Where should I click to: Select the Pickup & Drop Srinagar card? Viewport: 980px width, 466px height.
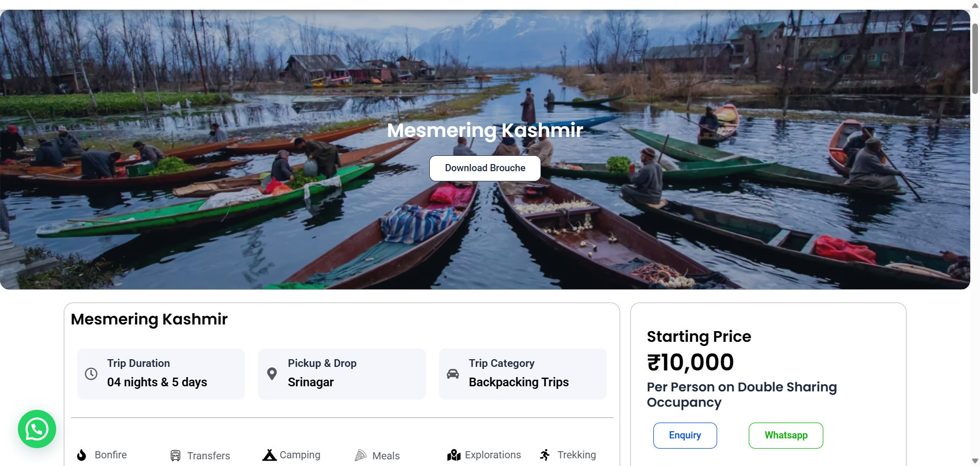[342, 374]
